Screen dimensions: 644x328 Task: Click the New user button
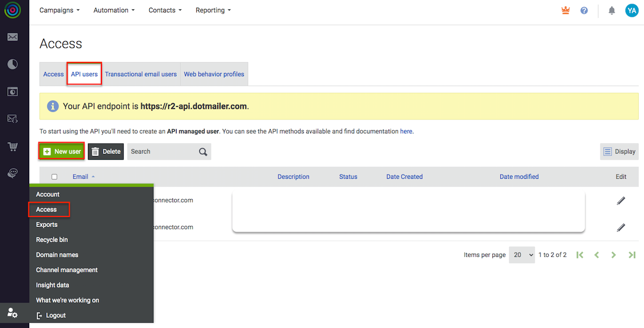click(x=62, y=151)
